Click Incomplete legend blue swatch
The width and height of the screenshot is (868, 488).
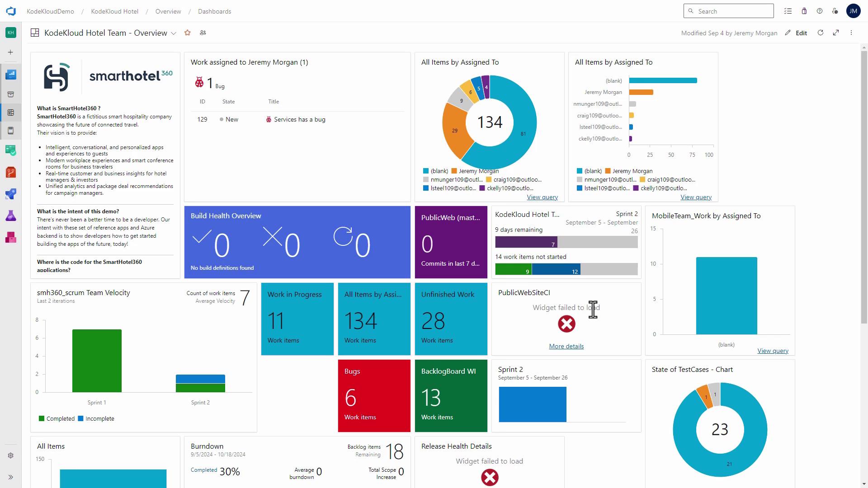pyautogui.click(x=80, y=418)
